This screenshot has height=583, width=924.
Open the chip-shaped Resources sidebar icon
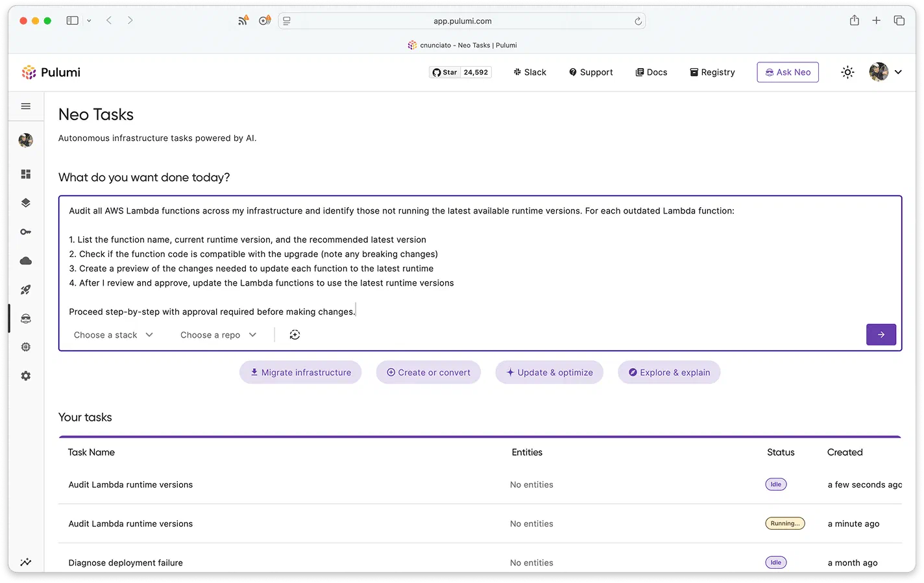[x=25, y=347]
